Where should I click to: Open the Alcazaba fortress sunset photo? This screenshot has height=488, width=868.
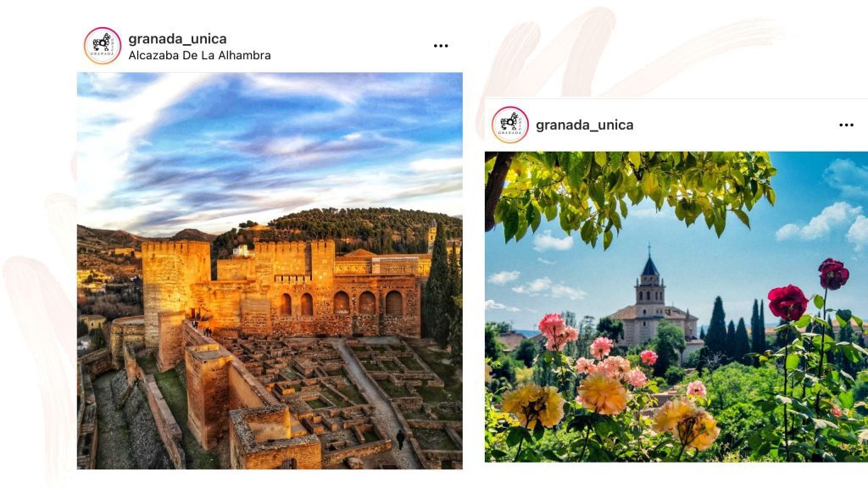(x=270, y=270)
